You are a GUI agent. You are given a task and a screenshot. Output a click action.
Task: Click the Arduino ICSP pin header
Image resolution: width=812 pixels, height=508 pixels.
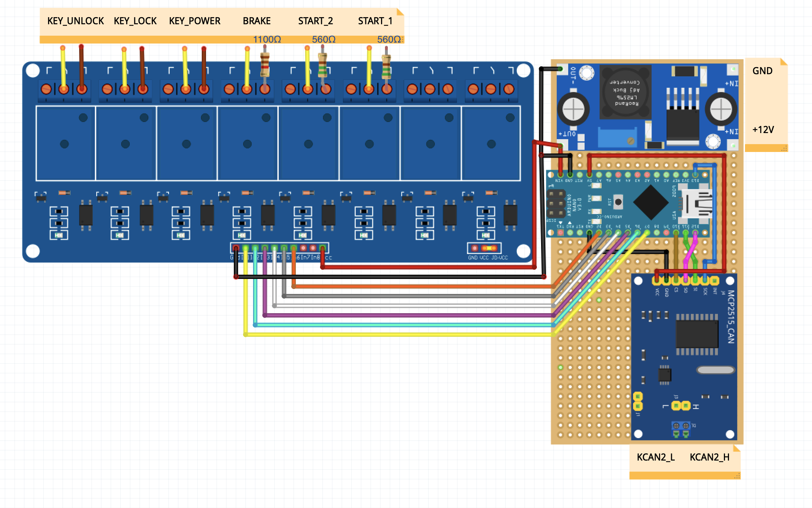[x=556, y=204]
